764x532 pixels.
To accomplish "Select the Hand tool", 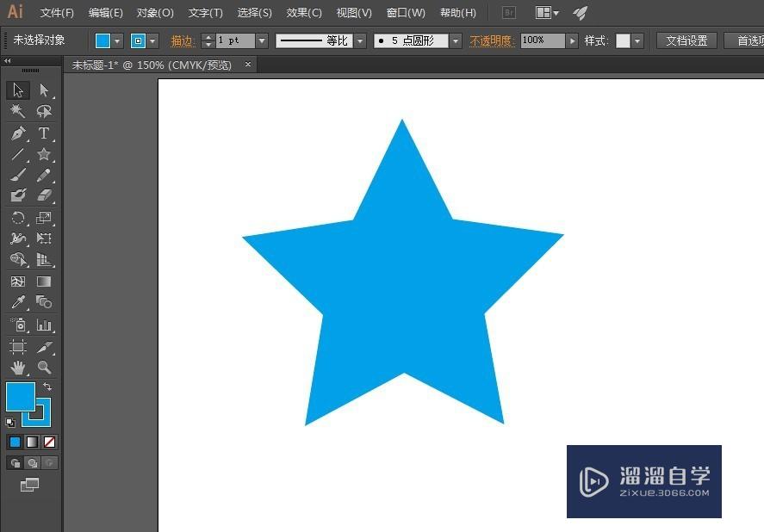I will [18, 368].
